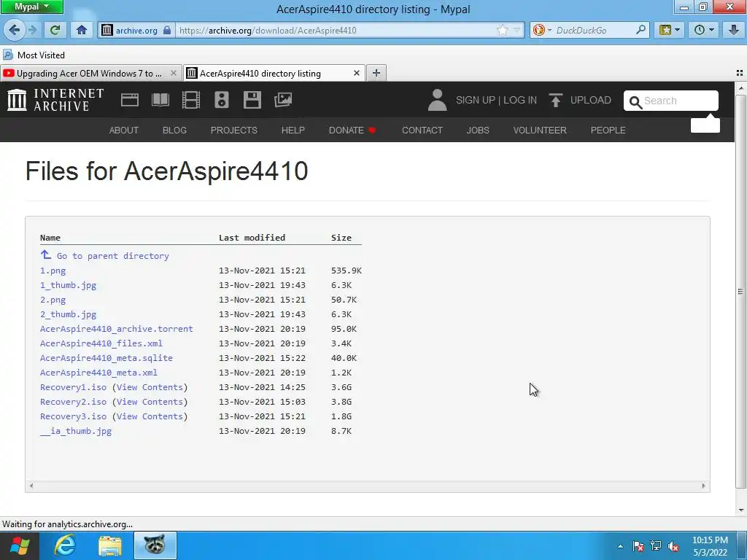747x560 pixels.
Task: Close the YouTube Upgrading Acer tab
Action: [174, 74]
